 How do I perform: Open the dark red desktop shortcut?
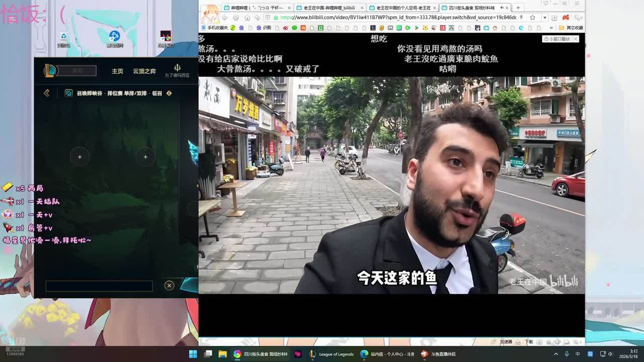tap(166, 39)
